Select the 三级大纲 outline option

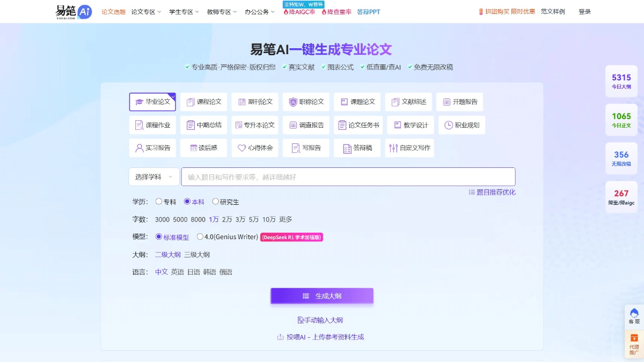[197, 255]
